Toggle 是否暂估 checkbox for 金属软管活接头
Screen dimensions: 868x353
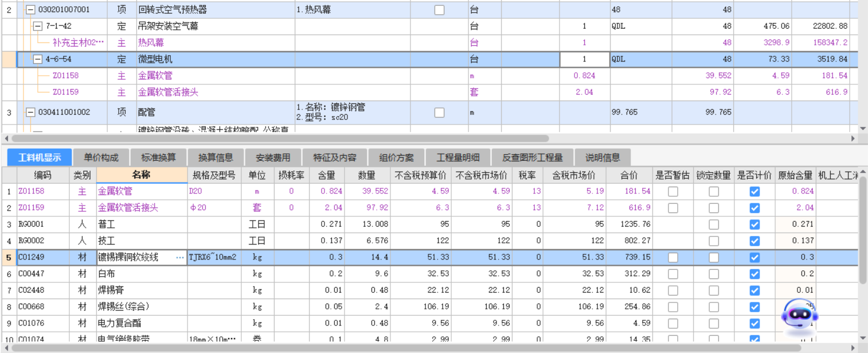(673, 208)
